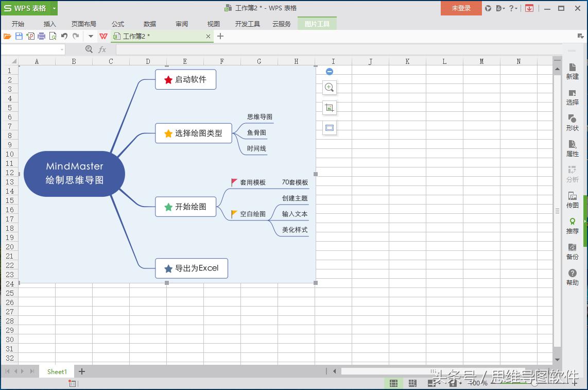This screenshot has height=390, width=588.
Task: Open the WPS Writer icon in the toolbar
Action: tap(103, 36)
